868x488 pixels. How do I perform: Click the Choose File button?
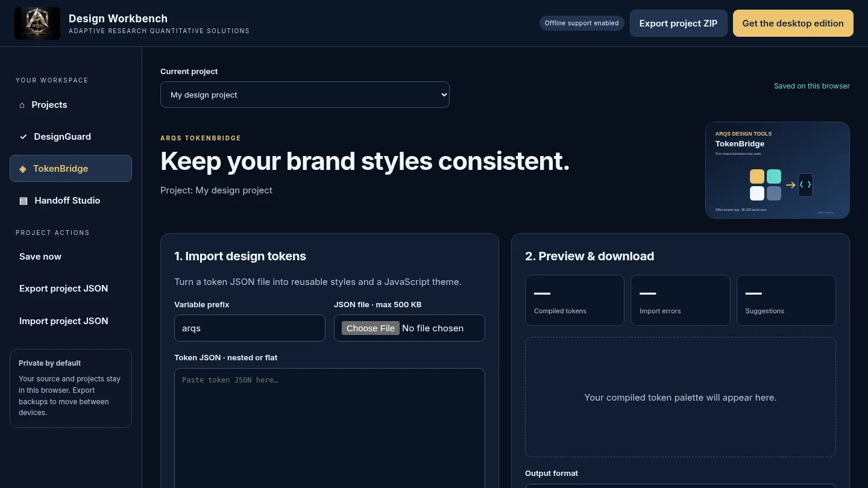pyautogui.click(x=371, y=328)
